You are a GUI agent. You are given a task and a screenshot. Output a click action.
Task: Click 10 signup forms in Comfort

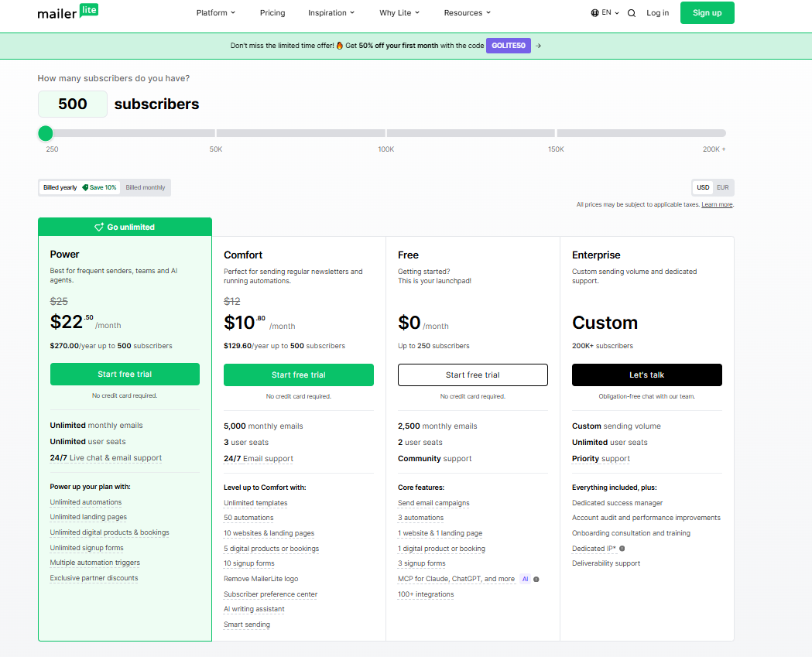click(249, 563)
